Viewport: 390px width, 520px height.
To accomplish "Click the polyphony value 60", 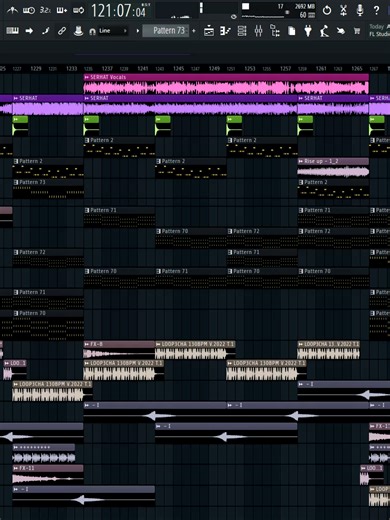I will click(x=303, y=15).
